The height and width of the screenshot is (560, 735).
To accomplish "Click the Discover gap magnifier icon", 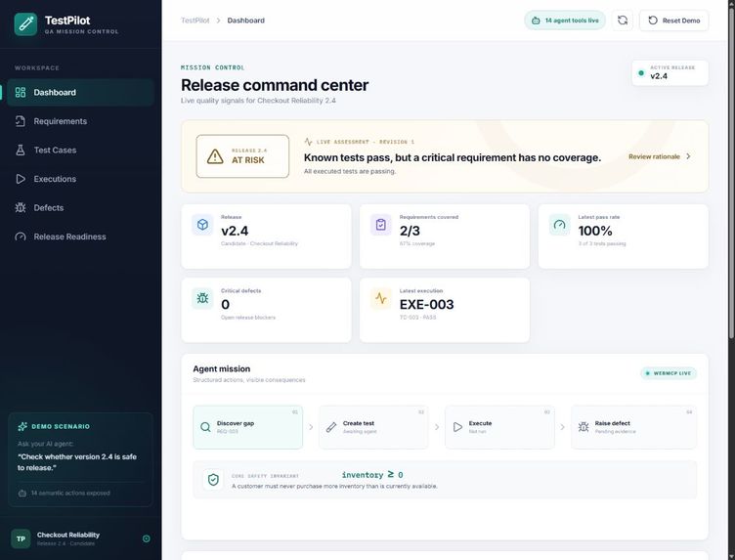I will point(205,427).
